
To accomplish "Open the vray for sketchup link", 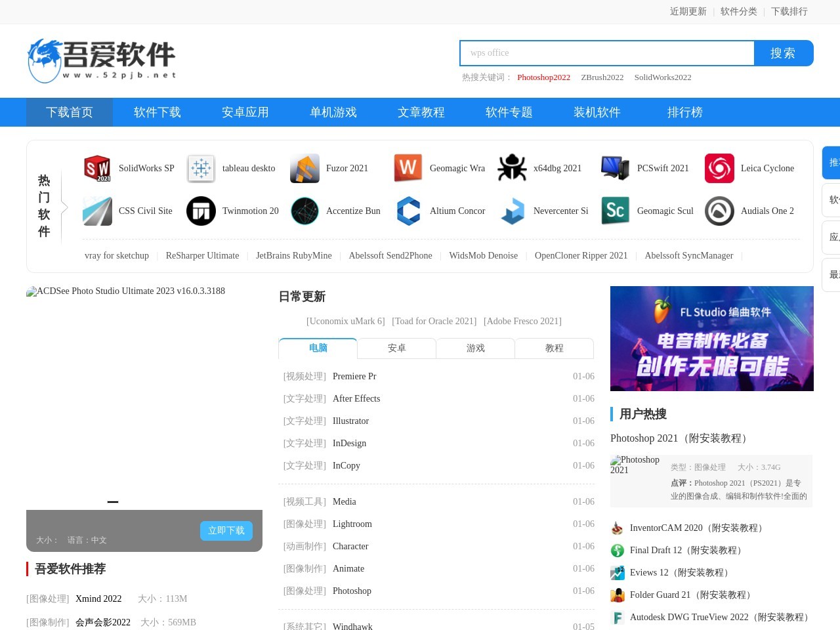I will coord(117,256).
